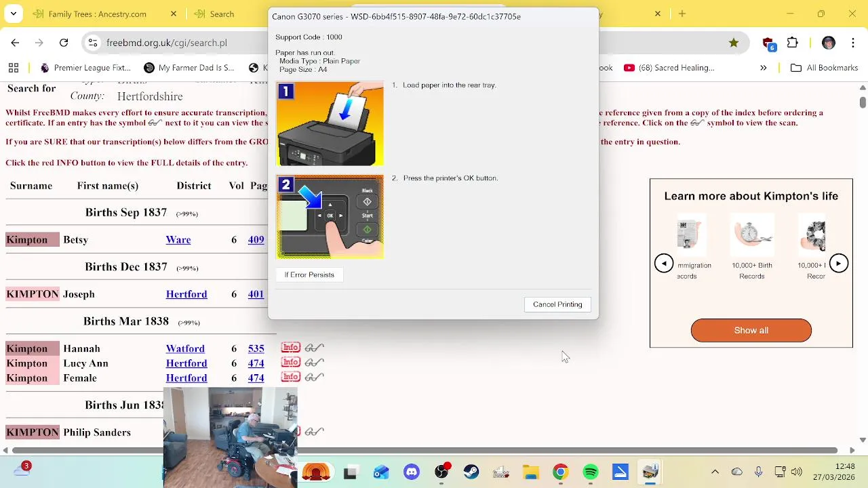868x488 pixels.
Task: Open the My Farmer Dad Is S... bookmark
Action: (x=189, y=68)
